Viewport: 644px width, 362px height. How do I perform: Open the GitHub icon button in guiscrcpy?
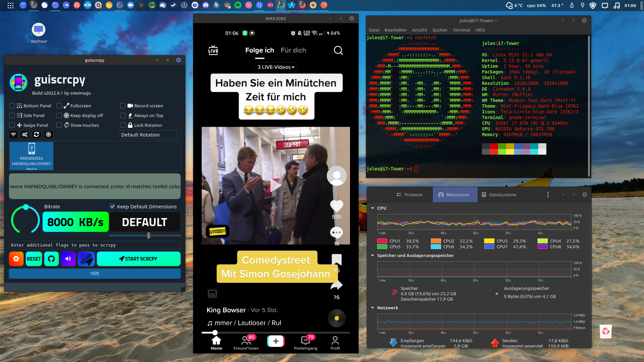(51, 259)
